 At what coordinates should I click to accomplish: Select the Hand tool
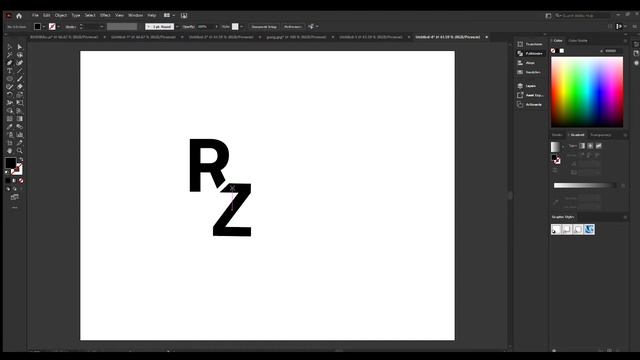tap(10, 151)
